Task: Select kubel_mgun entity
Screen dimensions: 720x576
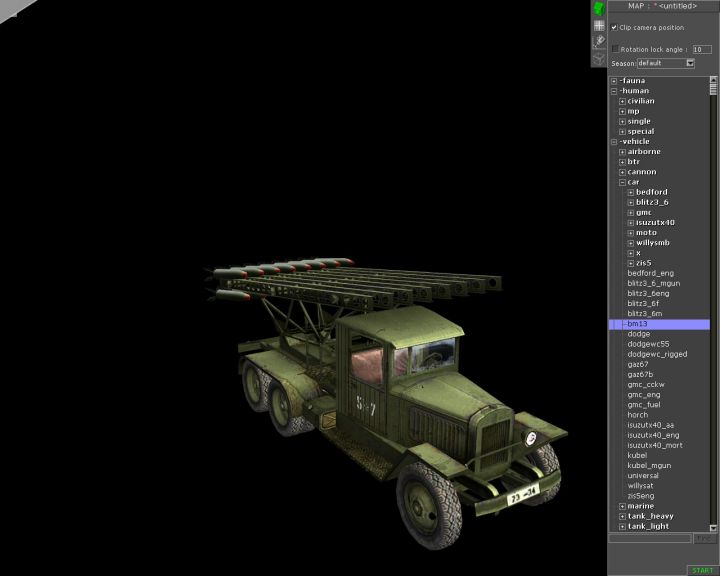Action: coord(650,465)
